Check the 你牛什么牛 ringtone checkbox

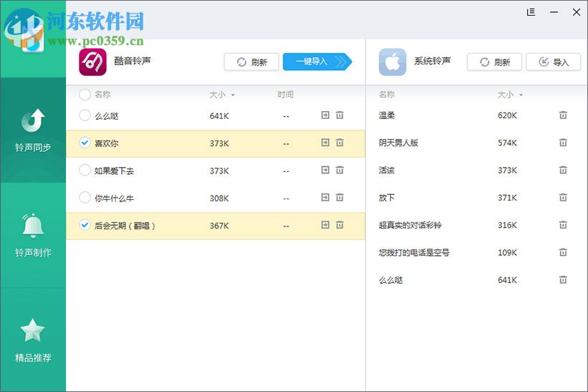[x=85, y=198]
